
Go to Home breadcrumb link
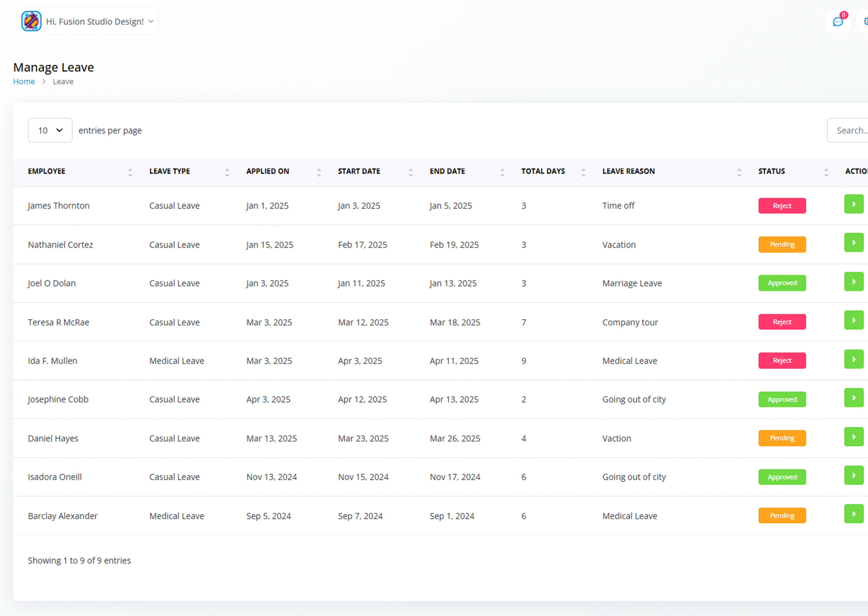[24, 81]
